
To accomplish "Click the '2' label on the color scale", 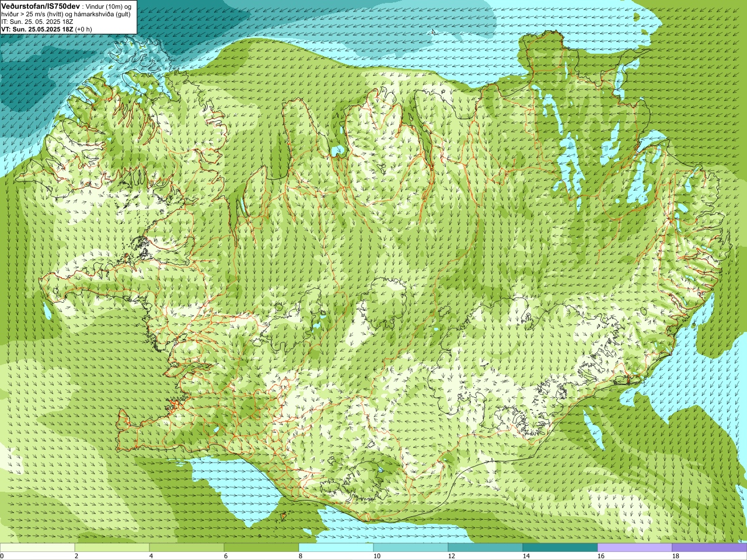I will [x=76, y=556].
